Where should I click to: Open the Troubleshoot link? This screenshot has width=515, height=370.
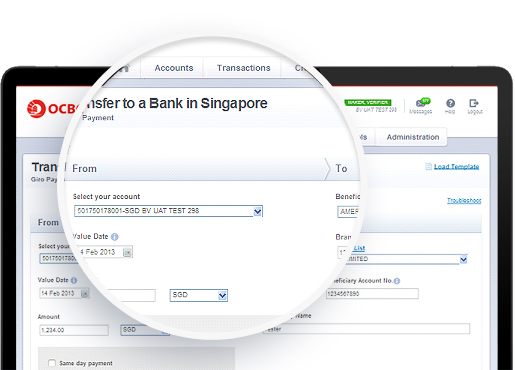[x=464, y=200]
